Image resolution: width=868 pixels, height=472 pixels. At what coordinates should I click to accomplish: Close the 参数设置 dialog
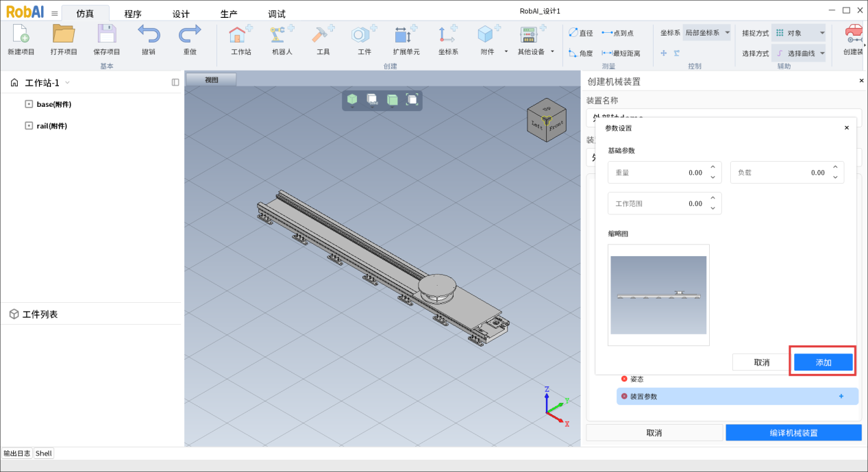[x=847, y=127]
